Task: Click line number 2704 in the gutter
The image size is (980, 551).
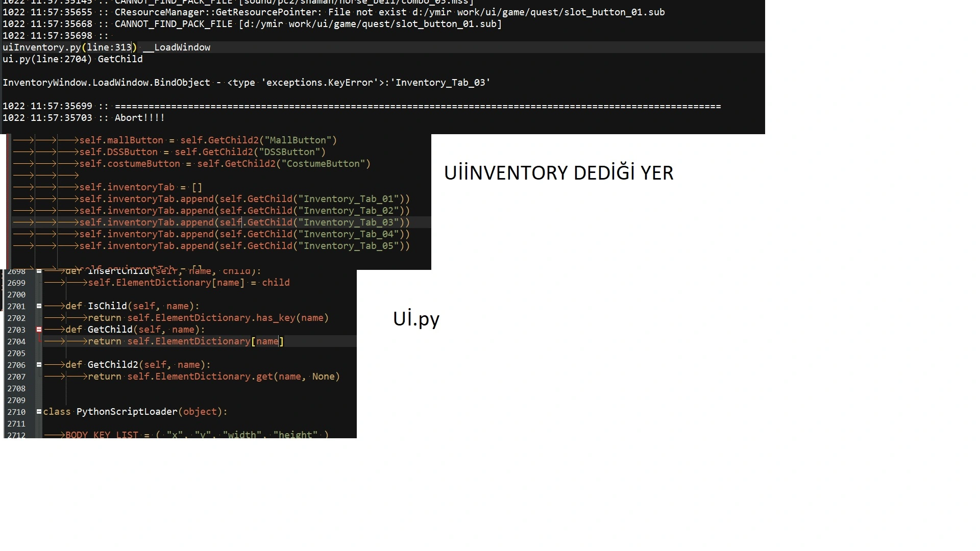Action: (x=16, y=342)
